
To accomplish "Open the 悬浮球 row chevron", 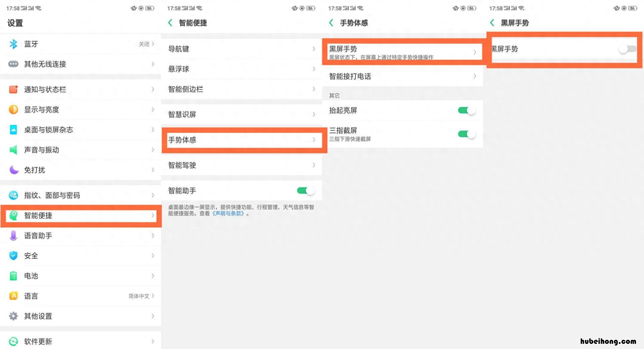I will coord(314,69).
